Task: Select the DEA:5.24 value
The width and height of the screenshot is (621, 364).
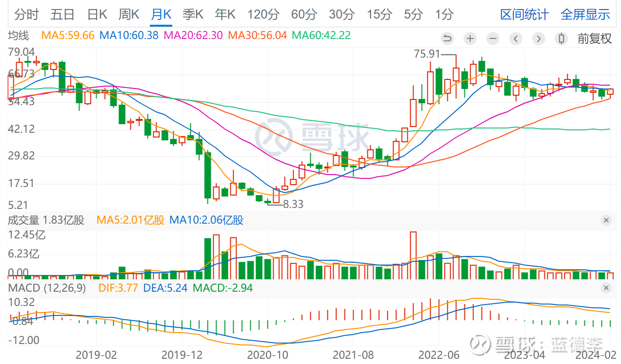Action: point(166,288)
